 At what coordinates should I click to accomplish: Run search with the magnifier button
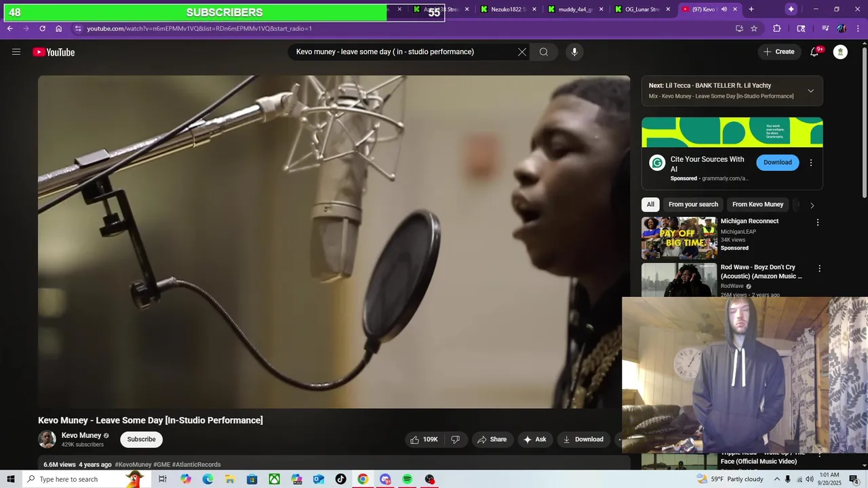click(544, 52)
